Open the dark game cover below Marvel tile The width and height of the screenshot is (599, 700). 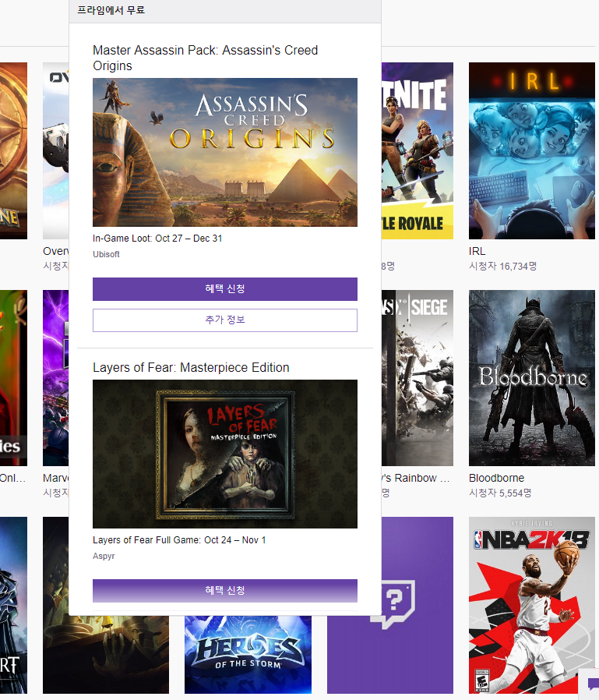[x=106, y=655]
